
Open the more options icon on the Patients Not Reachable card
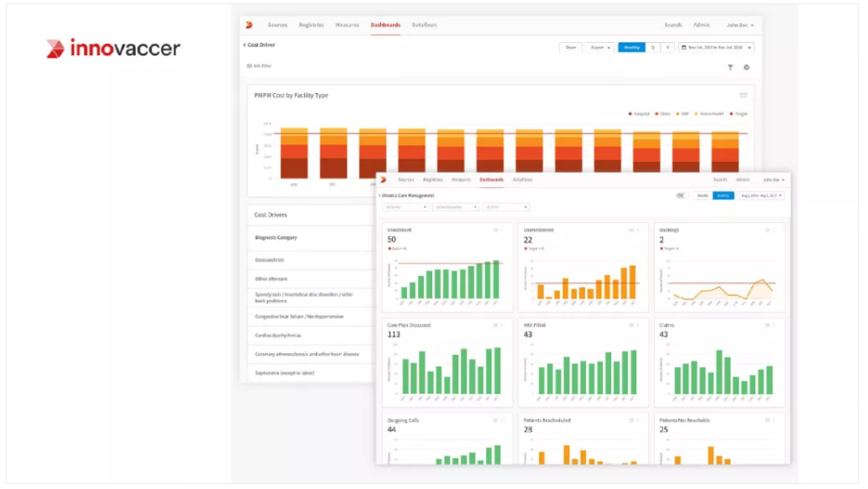pos(774,420)
